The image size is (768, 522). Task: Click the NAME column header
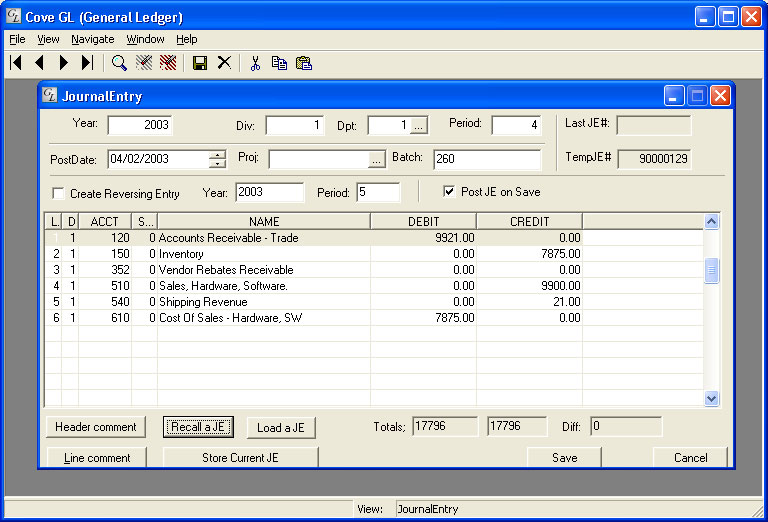click(x=264, y=221)
